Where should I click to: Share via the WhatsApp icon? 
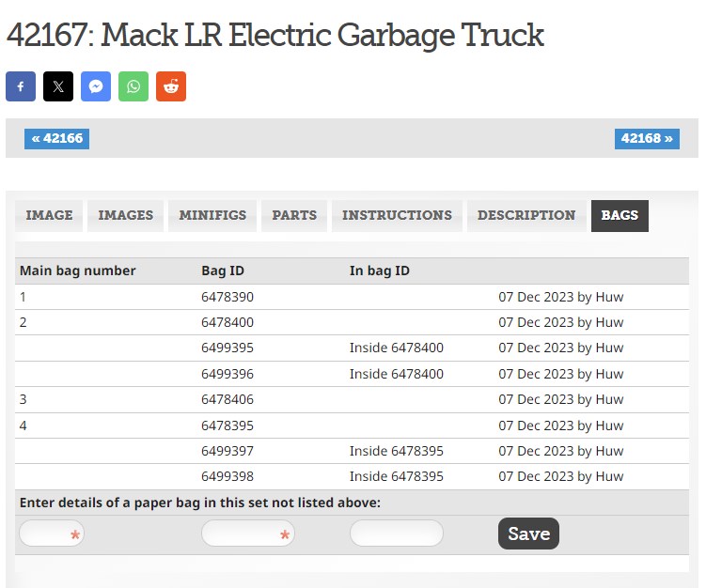click(x=133, y=86)
